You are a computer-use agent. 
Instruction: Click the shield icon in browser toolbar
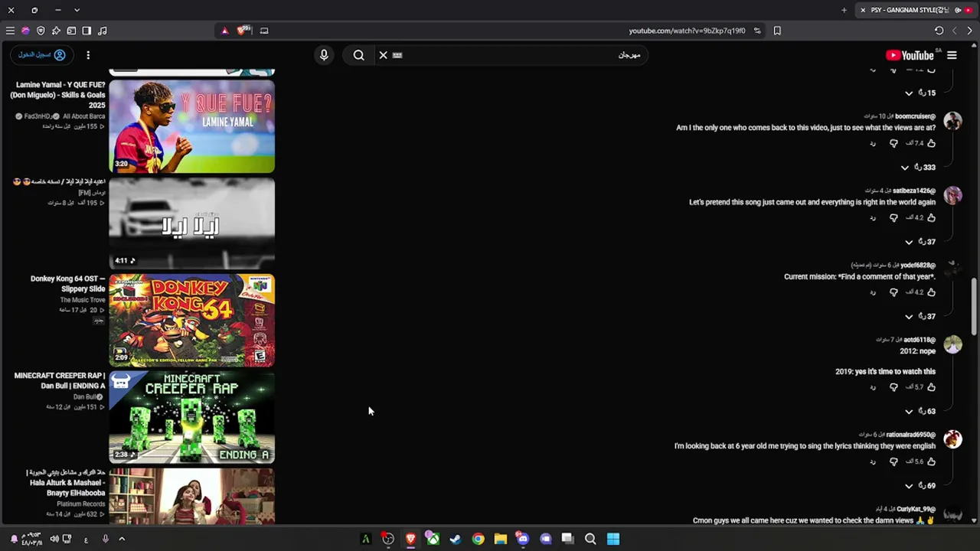click(41, 31)
